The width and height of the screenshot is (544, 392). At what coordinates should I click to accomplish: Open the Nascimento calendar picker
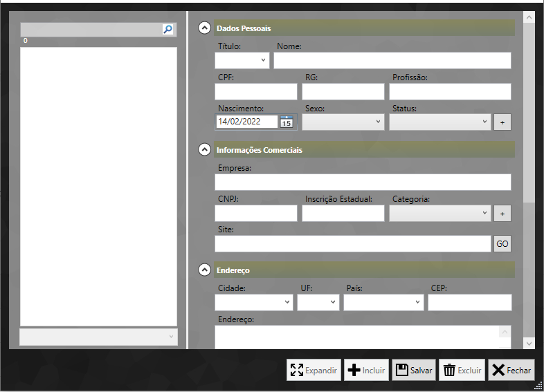(287, 122)
